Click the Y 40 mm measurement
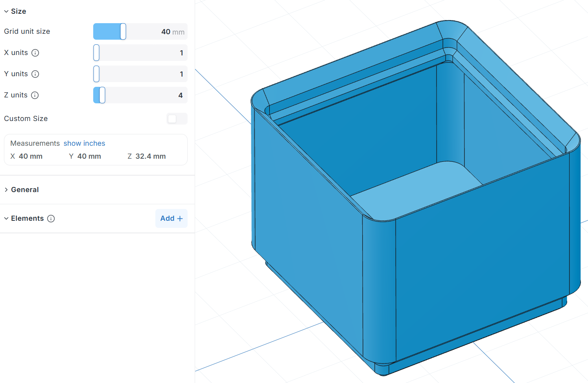The width and height of the screenshot is (588, 383). (85, 156)
